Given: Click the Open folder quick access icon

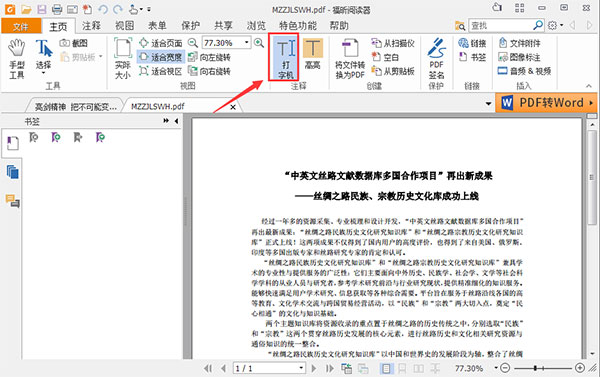Looking at the screenshot, I should (26, 9).
